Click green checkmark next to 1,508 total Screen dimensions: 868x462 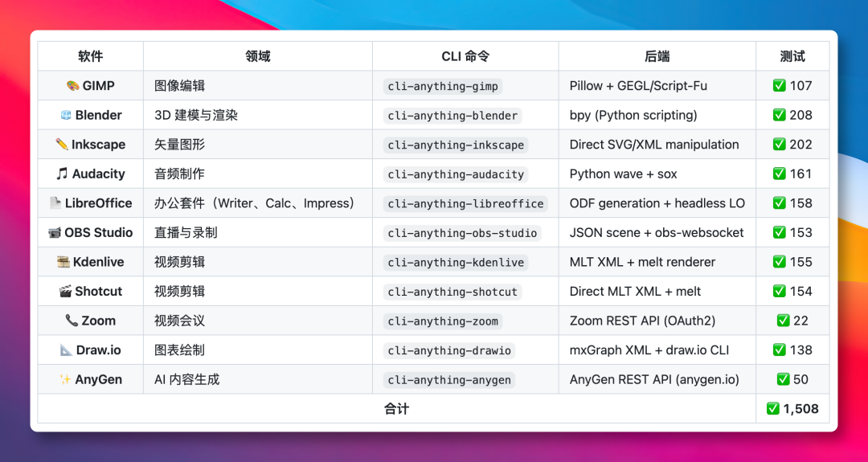coord(773,409)
